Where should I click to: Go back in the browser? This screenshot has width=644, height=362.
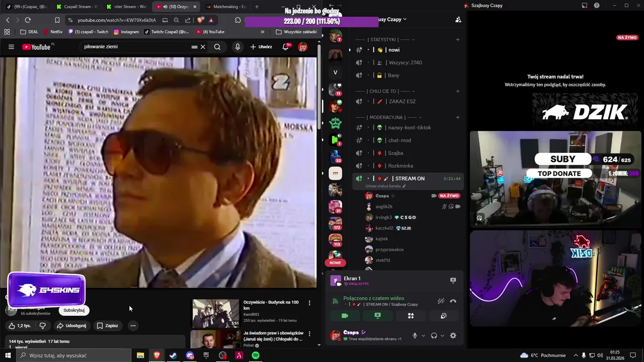(x=8, y=20)
